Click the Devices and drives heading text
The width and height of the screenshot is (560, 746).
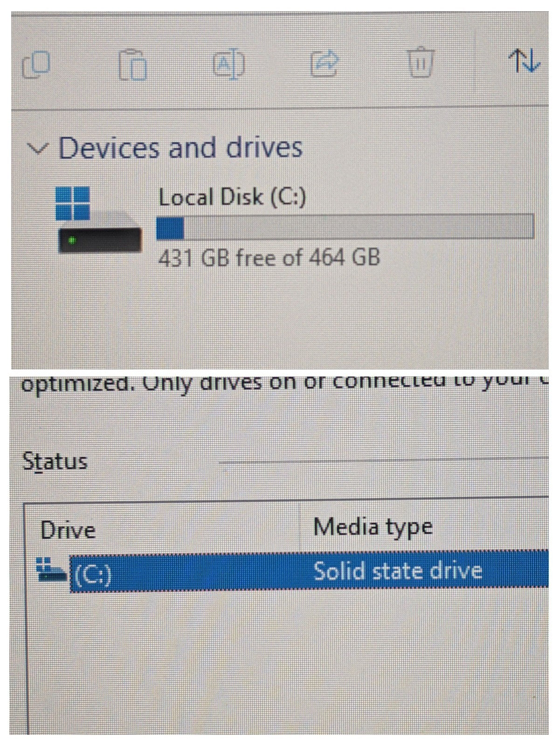click(x=182, y=148)
